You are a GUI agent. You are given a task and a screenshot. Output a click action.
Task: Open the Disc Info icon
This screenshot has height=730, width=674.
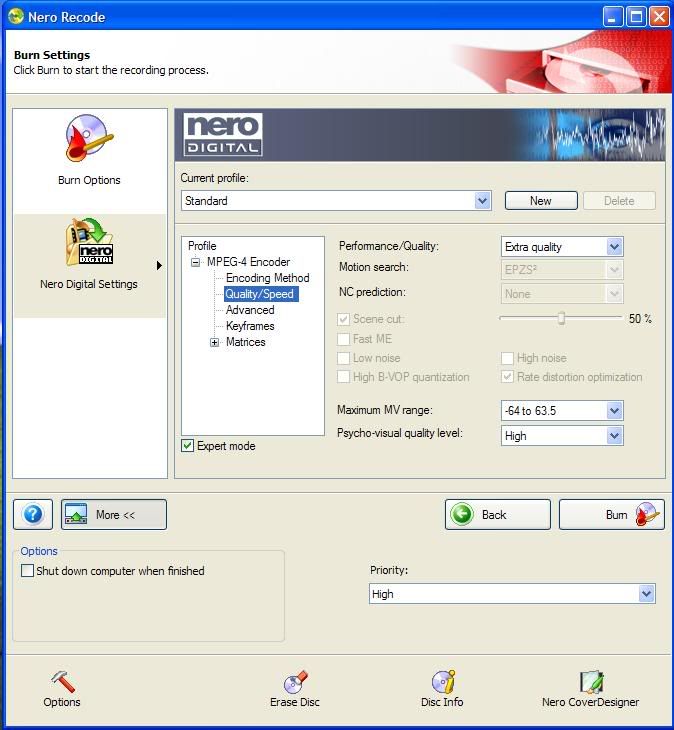pyautogui.click(x=443, y=682)
